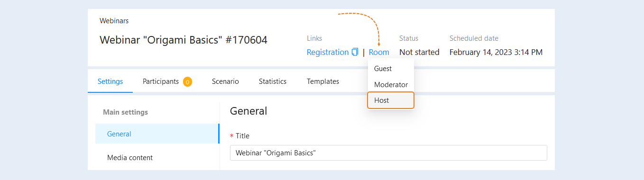This screenshot has height=180, width=644.
Task: Click the 'Main settings' section label
Action: [125, 112]
